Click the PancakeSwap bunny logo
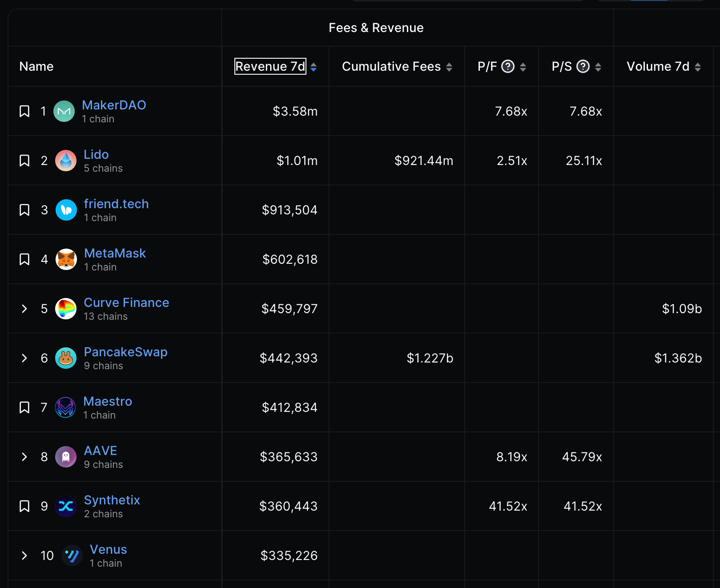The height and width of the screenshot is (588, 720). pyautogui.click(x=66, y=358)
